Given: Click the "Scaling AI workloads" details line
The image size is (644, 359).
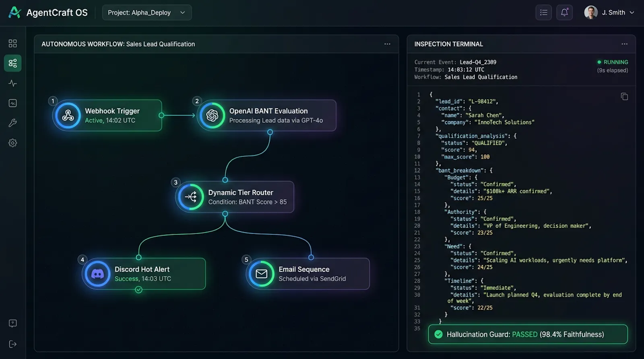Looking at the screenshot, I should pos(539,261).
